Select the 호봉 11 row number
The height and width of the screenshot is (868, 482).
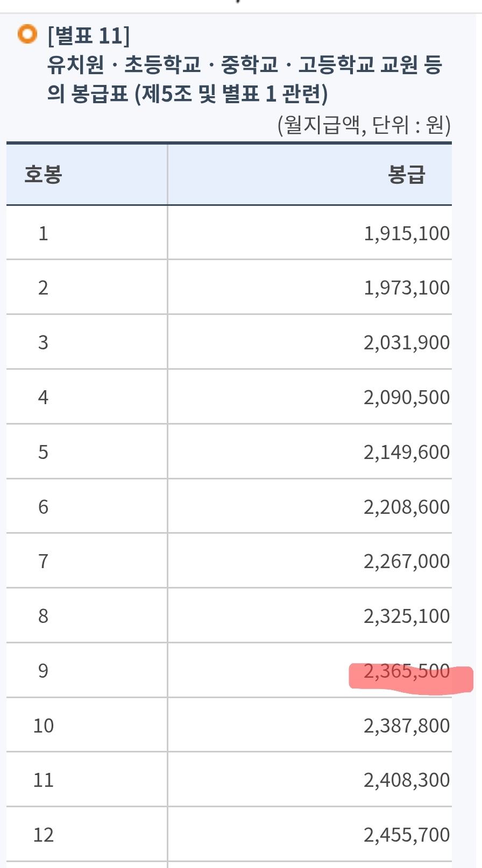[x=43, y=780]
